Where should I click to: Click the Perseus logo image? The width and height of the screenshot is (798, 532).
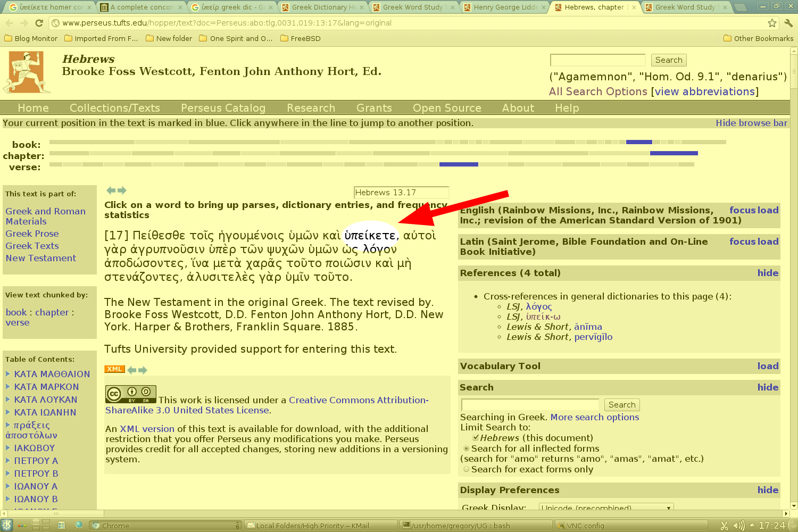click(x=27, y=72)
